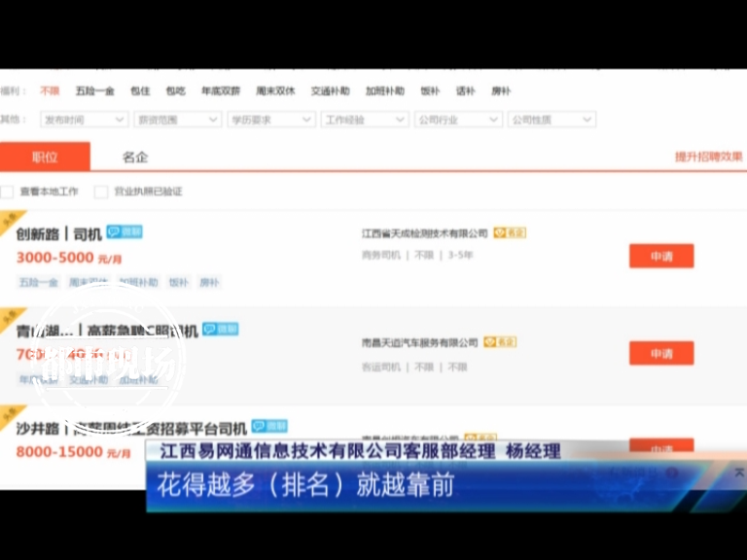
Task: Open the 创新路 | 司机 job listing
Action: point(59,234)
